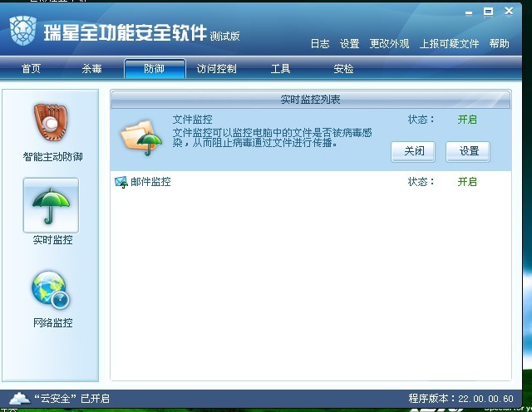Click the 文件监控 title text

point(192,120)
